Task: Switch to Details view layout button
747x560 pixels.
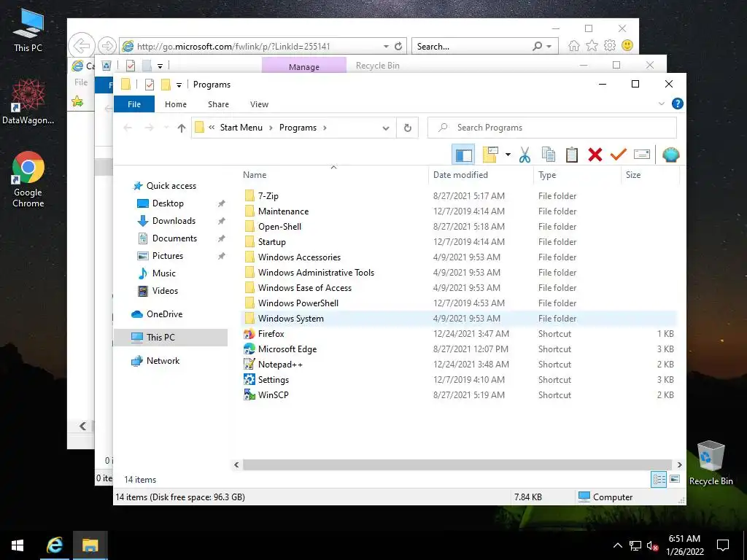Action: pos(659,480)
